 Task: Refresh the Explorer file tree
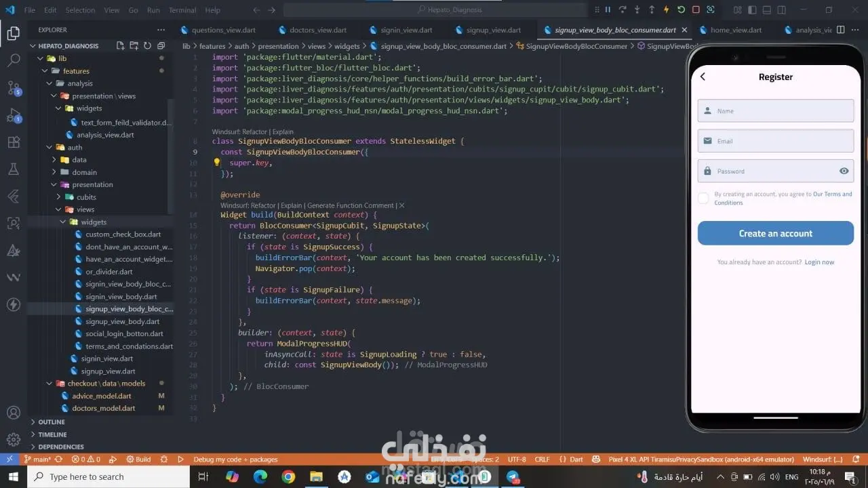147,45
